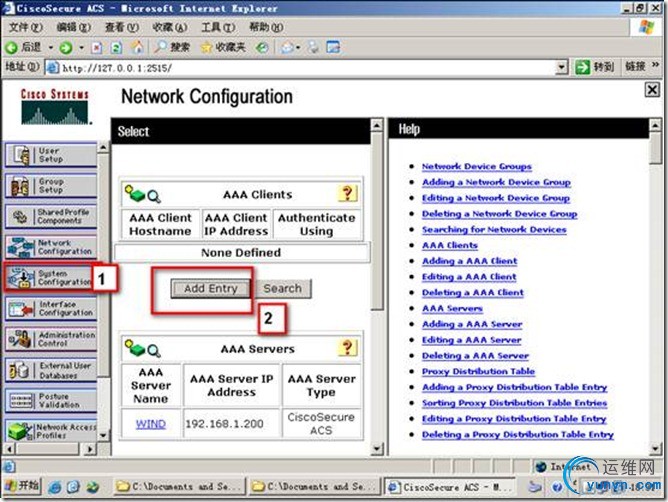Open the View menu
Viewport: 668px width, 502px height.
coord(122,27)
